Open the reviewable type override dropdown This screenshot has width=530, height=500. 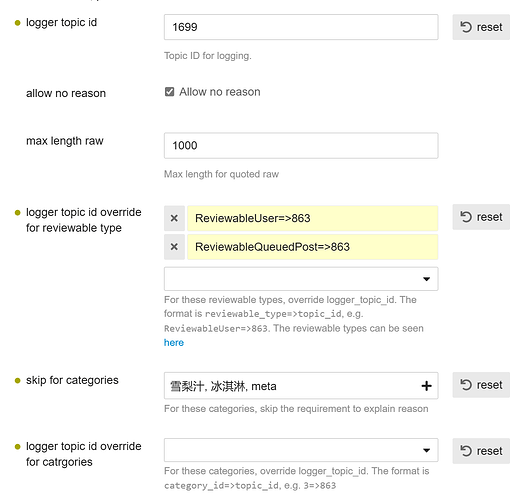[x=301, y=279]
